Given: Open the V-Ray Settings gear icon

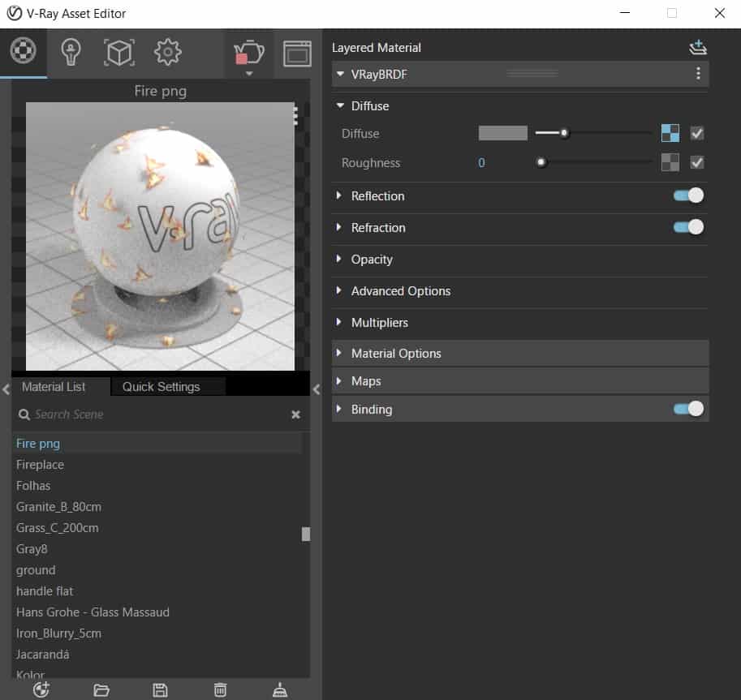Looking at the screenshot, I should tap(167, 52).
